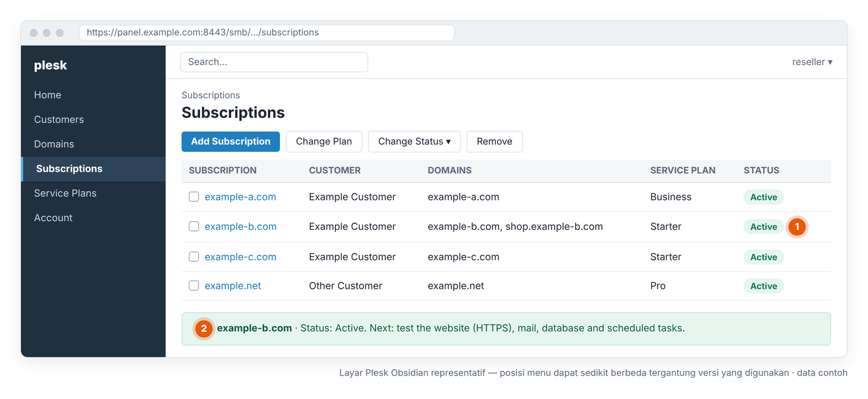The image size is (868, 399).
Task: Tick the example-b.com checkbox
Action: pos(194,227)
